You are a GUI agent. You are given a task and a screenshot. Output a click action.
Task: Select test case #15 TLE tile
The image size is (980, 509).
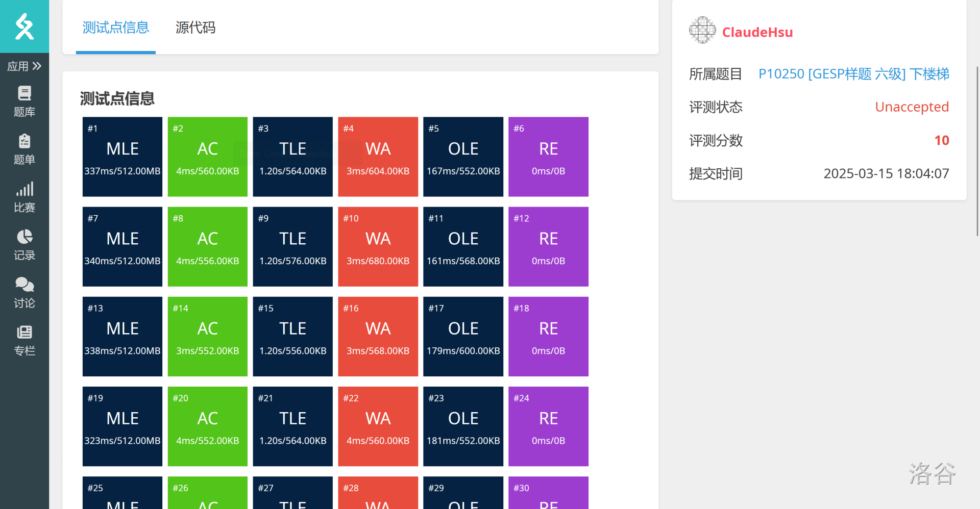point(293,337)
